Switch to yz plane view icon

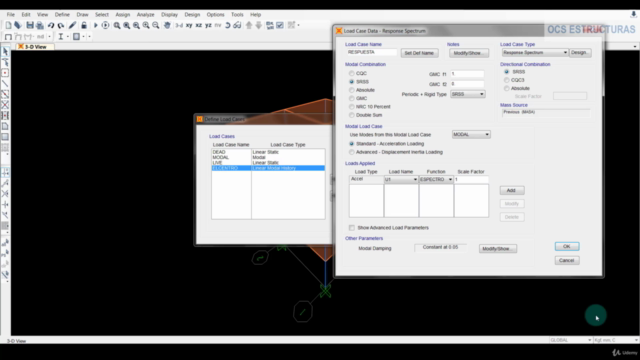click(x=208, y=25)
